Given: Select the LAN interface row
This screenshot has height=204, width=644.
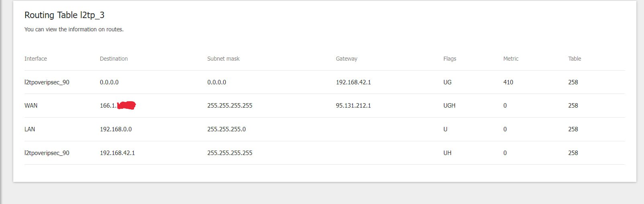Looking at the screenshot, I should click(324, 129).
